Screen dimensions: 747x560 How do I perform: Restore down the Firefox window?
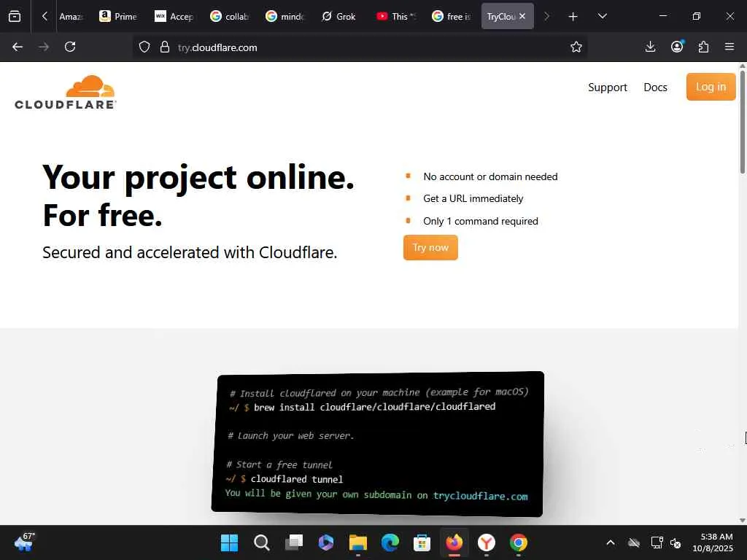point(696,16)
